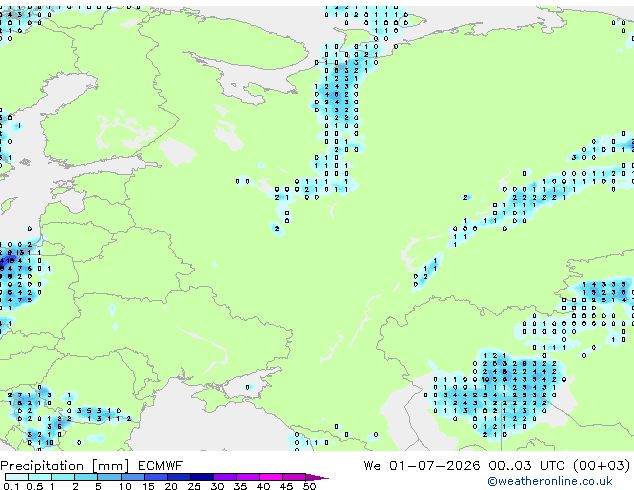Click the time range '00..03'
This screenshot has height=490, width=634.
click(510, 466)
